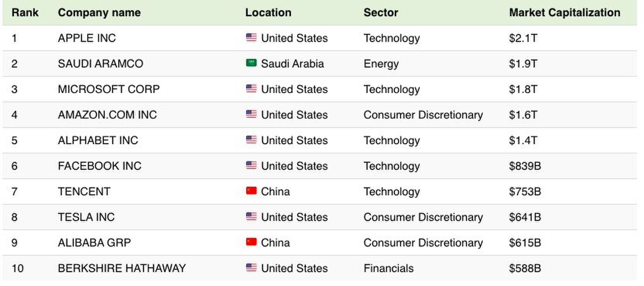Click the Company name column header
Viewport: 644px width, 286px height.
point(99,12)
